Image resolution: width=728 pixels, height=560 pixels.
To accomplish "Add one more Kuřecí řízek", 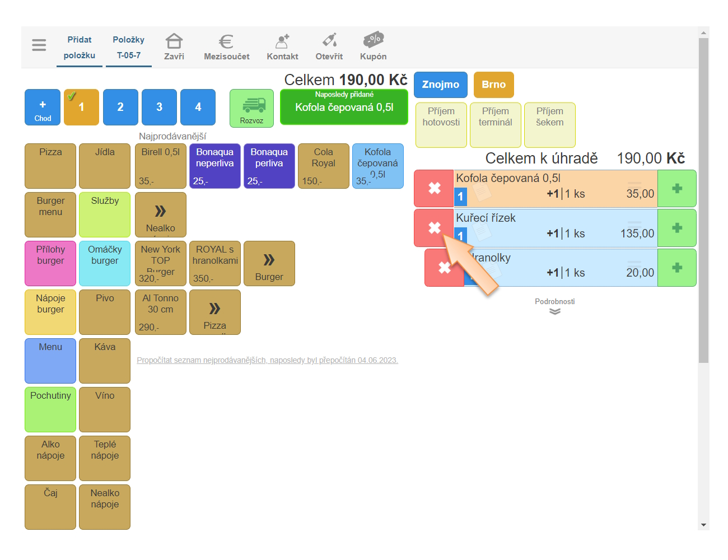I will 676,228.
